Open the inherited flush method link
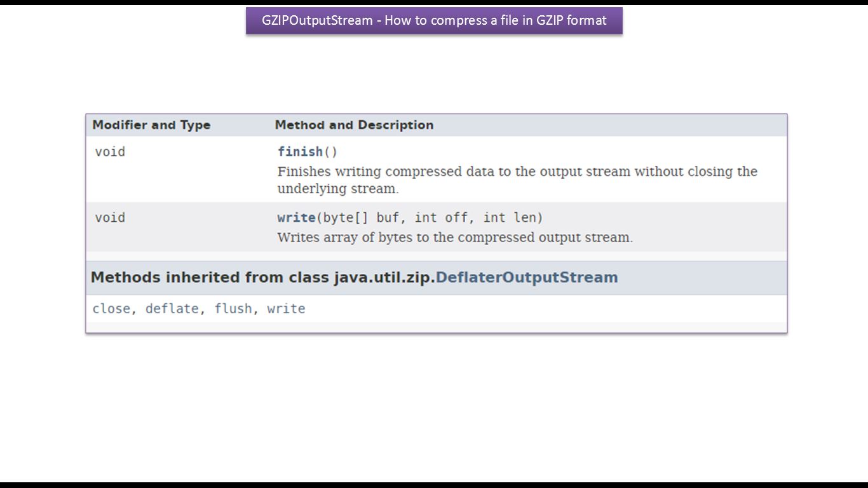This screenshot has height=488, width=868. [x=233, y=309]
